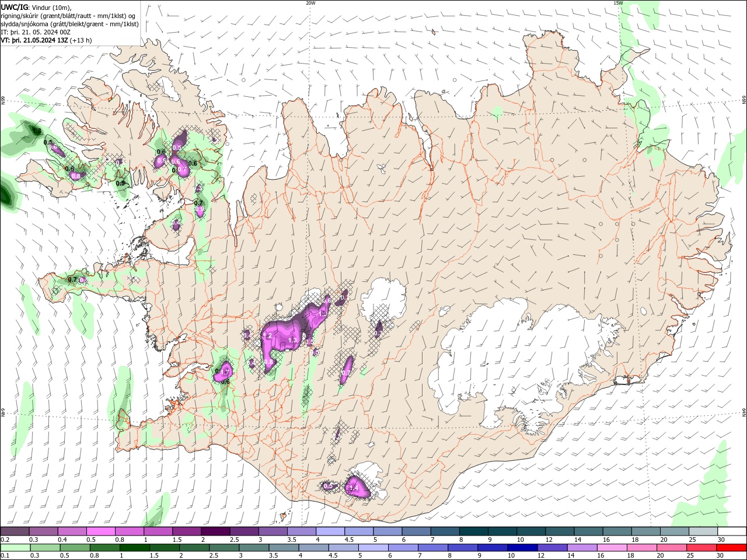The width and height of the screenshot is (747, 560).
Task: Pick snow-scale swatch between 4 and 4.5
Action: pos(330,531)
